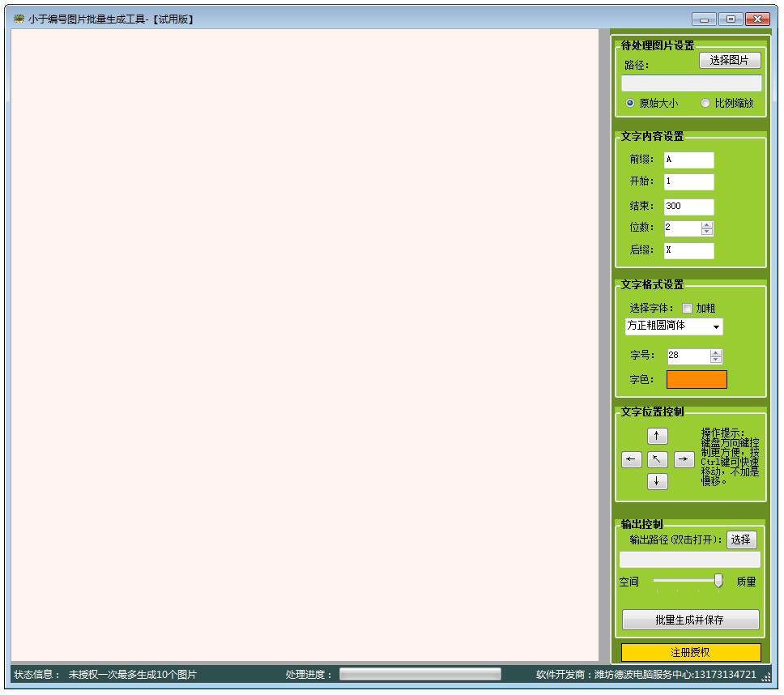Screen dimensions: 784x695
Task: Enable the 加粗 bold checkbox
Action: pyautogui.click(x=687, y=308)
